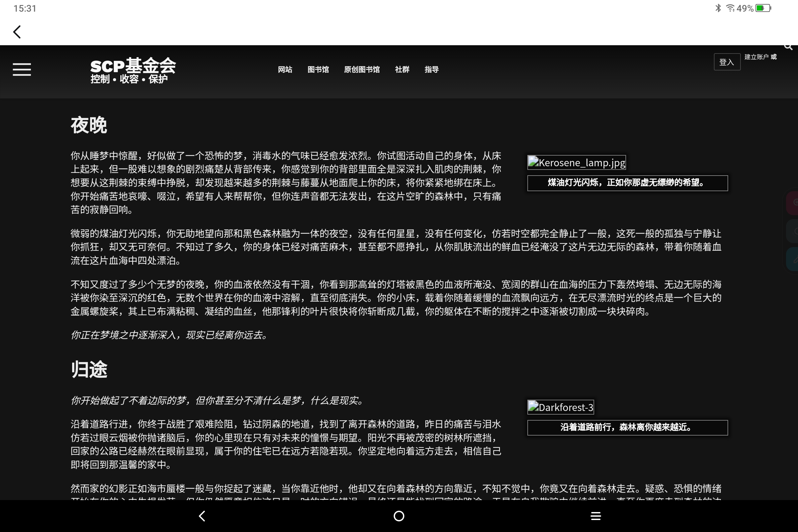The image size is (798, 532).
Task: Tap the 15:31 clock in status bar
Action: point(25,9)
